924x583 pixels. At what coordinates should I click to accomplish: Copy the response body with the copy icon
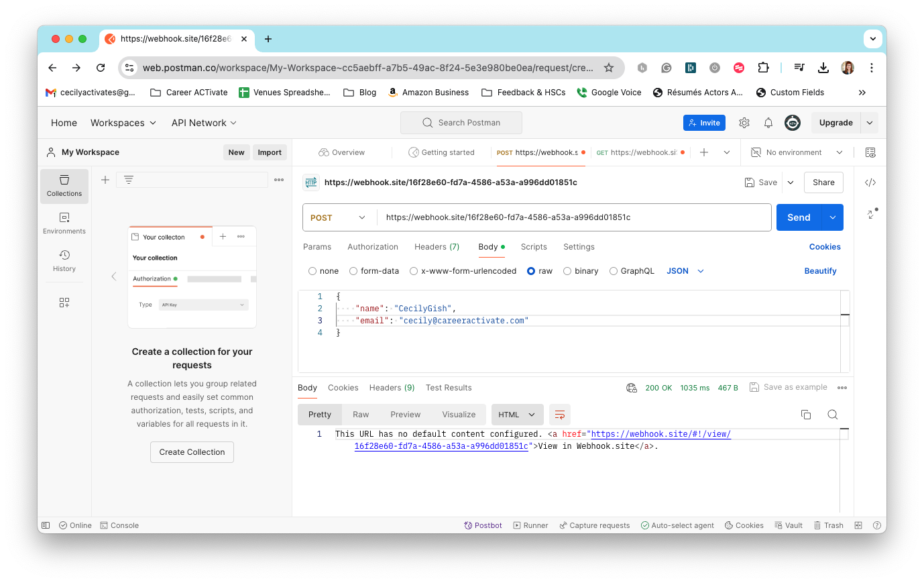[x=806, y=415]
